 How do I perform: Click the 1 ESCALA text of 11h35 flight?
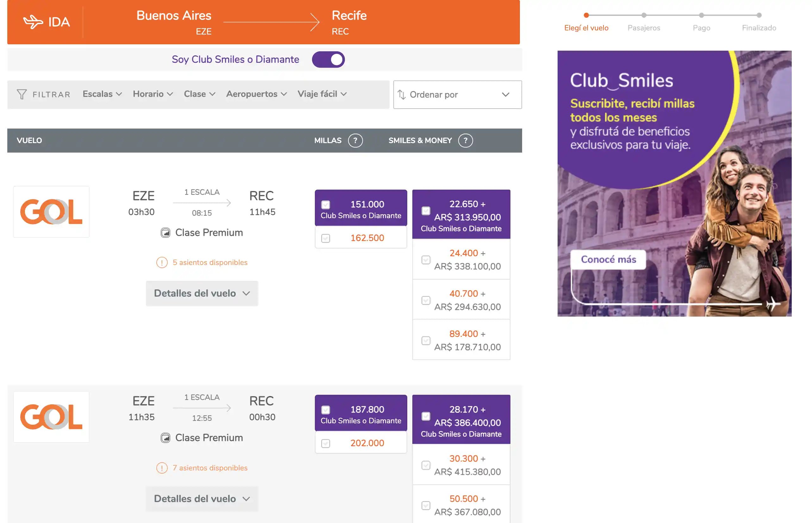point(202,397)
